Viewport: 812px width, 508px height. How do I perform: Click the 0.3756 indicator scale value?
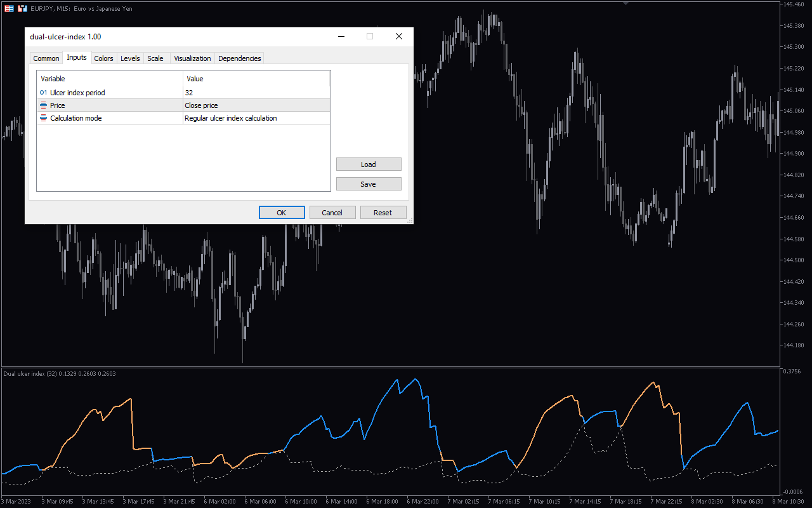coord(793,371)
